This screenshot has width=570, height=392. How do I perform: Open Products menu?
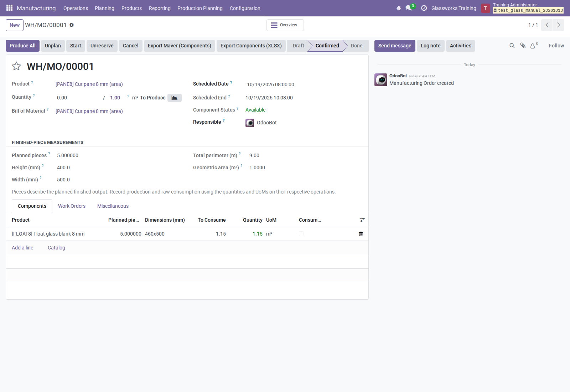[131, 8]
